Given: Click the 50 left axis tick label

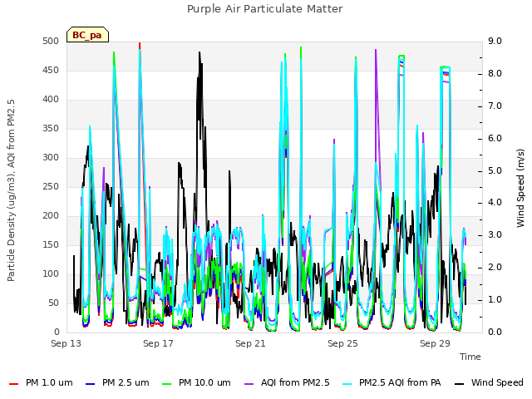Looking at the screenshot, I should click(x=53, y=303).
